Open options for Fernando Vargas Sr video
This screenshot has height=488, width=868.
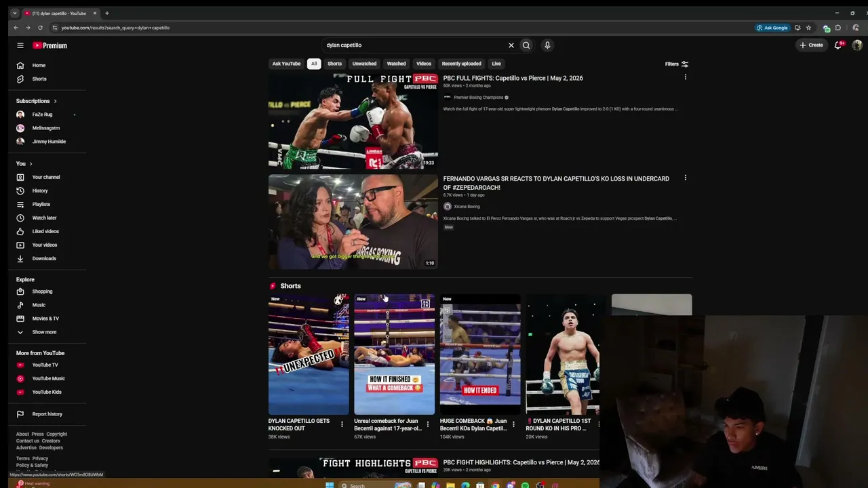click(x=685, y=178)
